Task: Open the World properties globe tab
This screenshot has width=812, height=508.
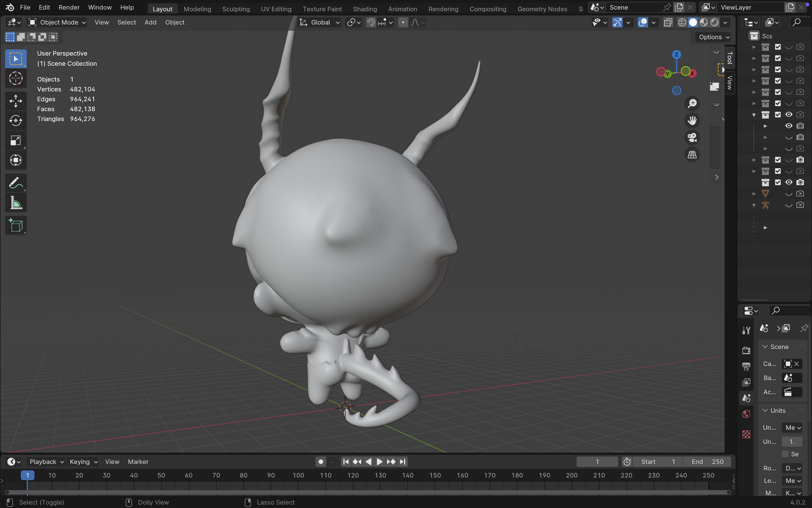Action: [746, 414]
